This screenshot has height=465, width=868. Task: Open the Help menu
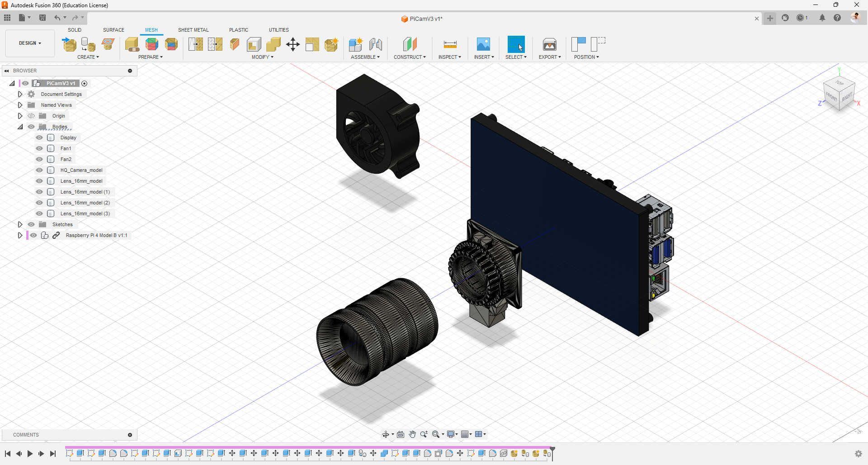(x=837, y=18)
